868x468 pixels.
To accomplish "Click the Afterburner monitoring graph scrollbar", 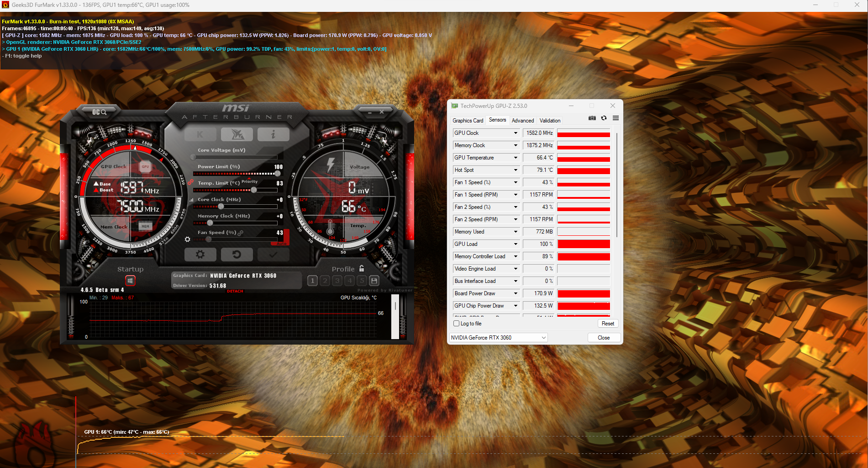I will pyautogui.click(x=395, y=317).
